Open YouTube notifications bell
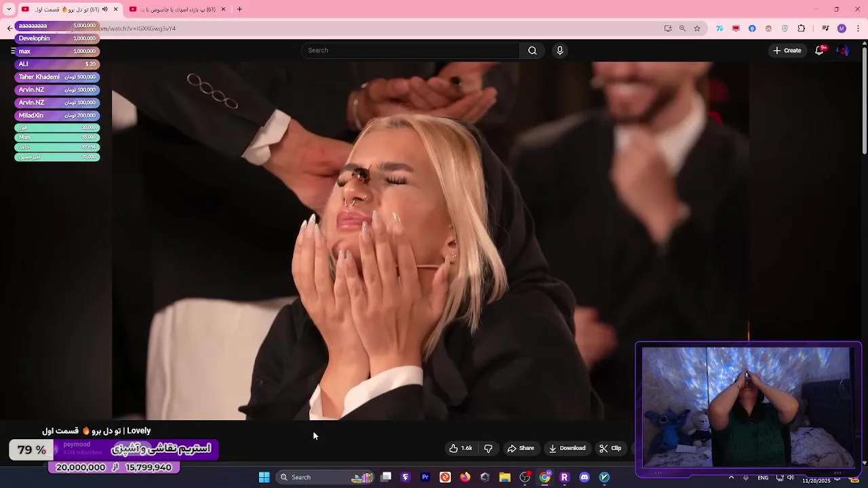868x488 pixels. (x=819, y=50)
